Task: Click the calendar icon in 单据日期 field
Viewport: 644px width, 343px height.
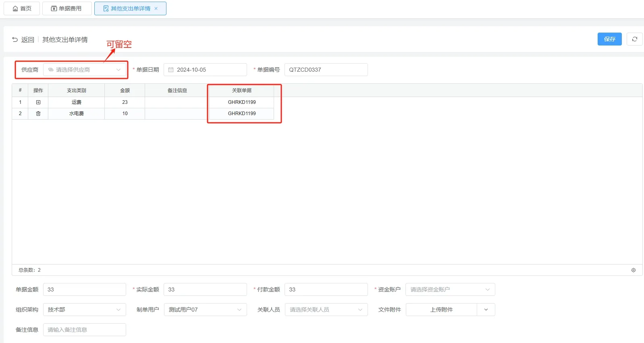Action: coord(171,70)
